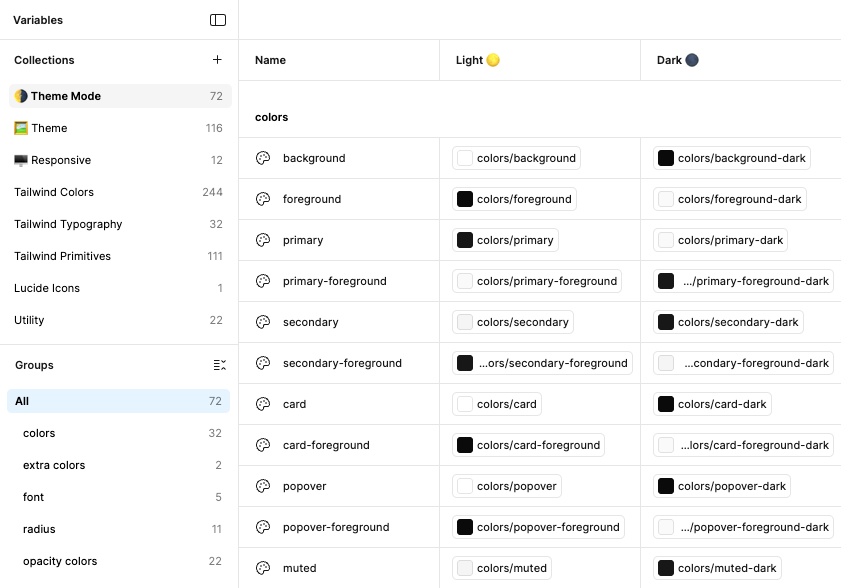Click the colors/background light value chip

517,158
